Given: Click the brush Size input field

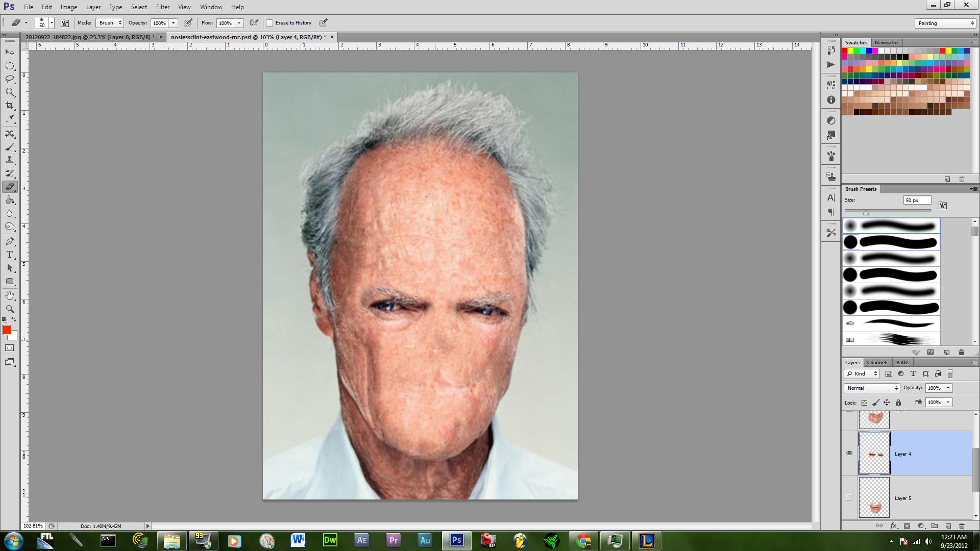Looking at the screenshot, I should coord(917,201).
